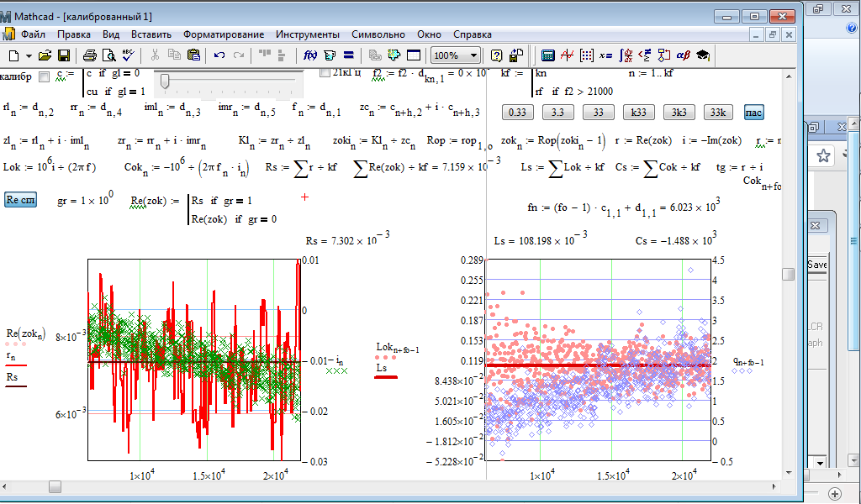The height and width of the screenshot is (504, 861).
Task: Open the Форматирование menu
Action: pyautogui.click(x=223, y=34)
